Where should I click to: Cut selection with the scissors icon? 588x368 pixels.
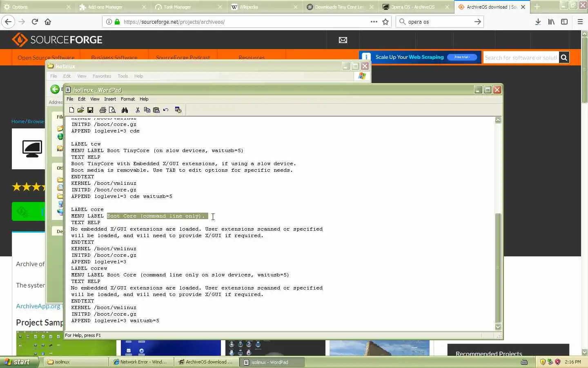click(x=138, y=110)
